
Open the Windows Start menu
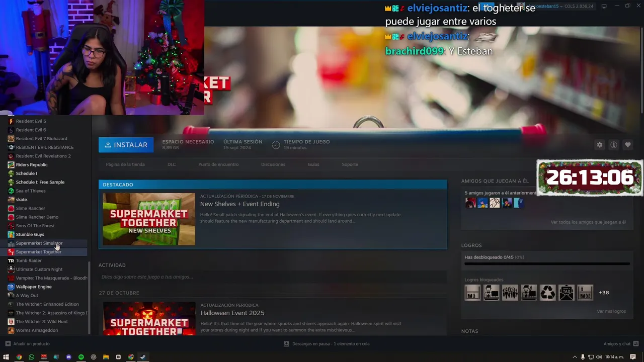[x=7, y=357]
